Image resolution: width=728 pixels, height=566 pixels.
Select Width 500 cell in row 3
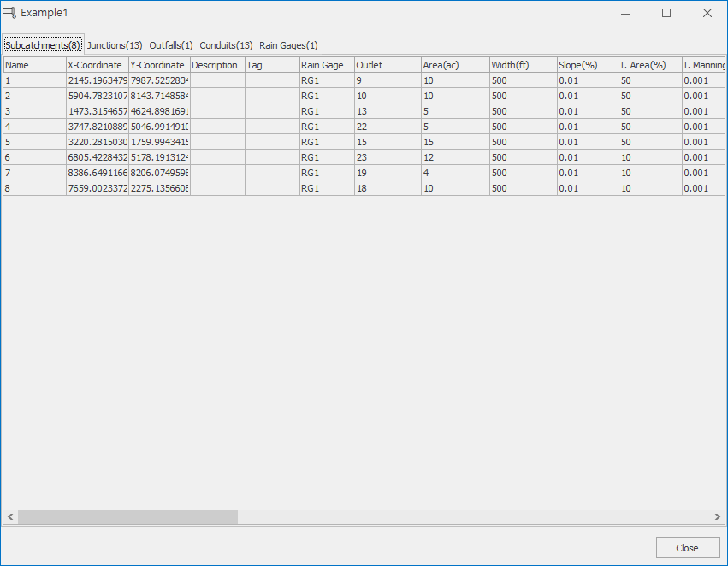(524, 111)
